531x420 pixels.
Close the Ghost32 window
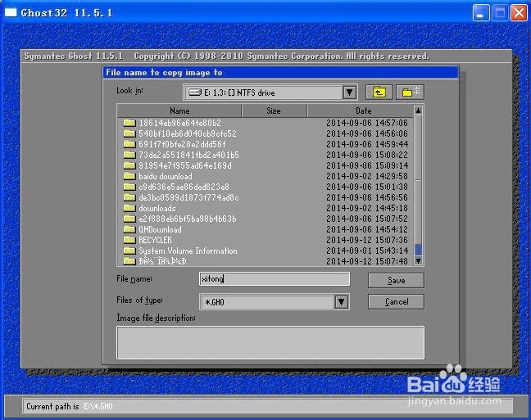[519, 13]
